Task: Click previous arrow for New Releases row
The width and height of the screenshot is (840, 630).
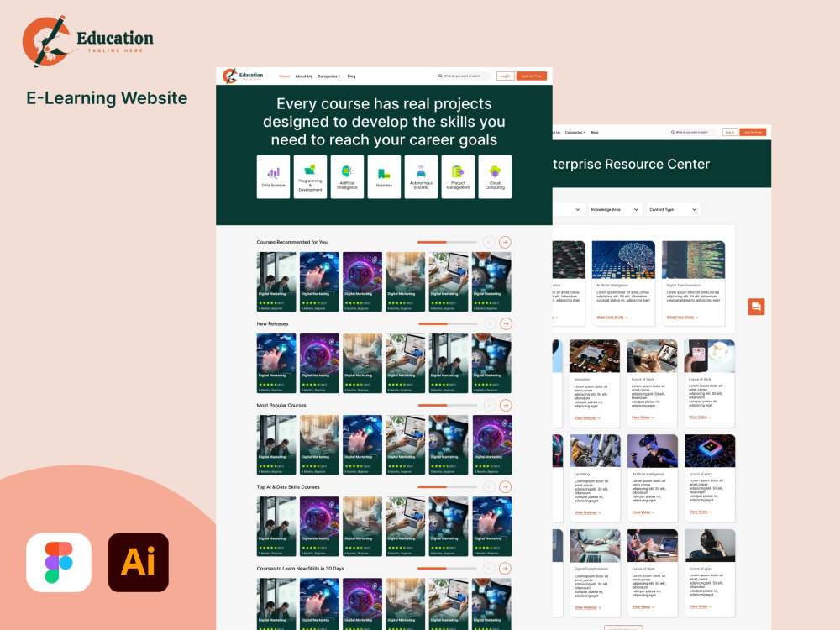Action: coord(489,323)
